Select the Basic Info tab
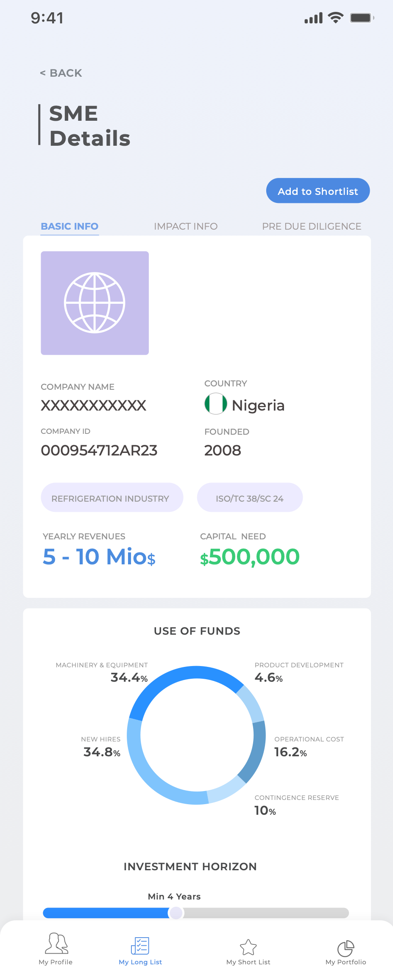Image resolution: width=393 pixels, height=980 pixels. point(70,226)
